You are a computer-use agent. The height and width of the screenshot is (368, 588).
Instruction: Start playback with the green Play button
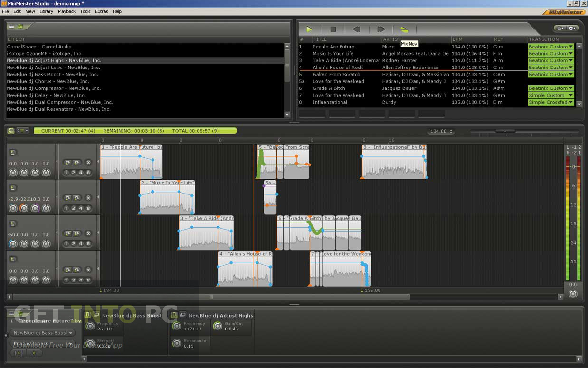click(x=309, y=29)
